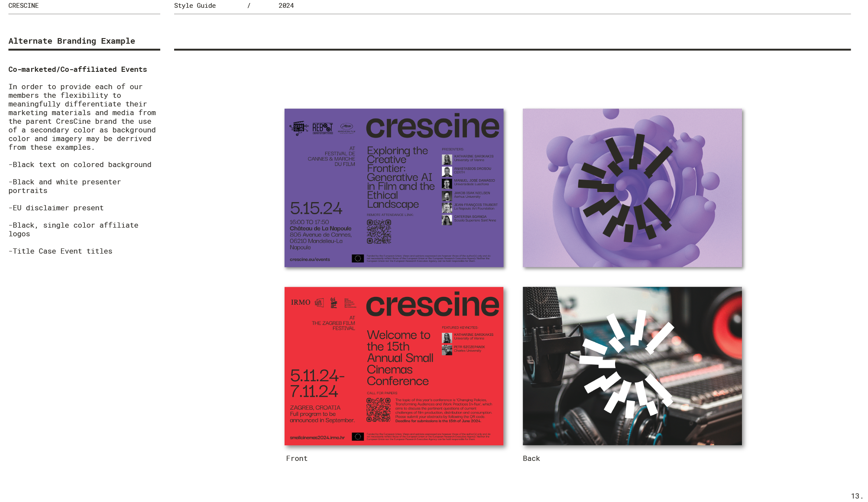Click Petr Szczepanik keynote photo

point(447,350)
